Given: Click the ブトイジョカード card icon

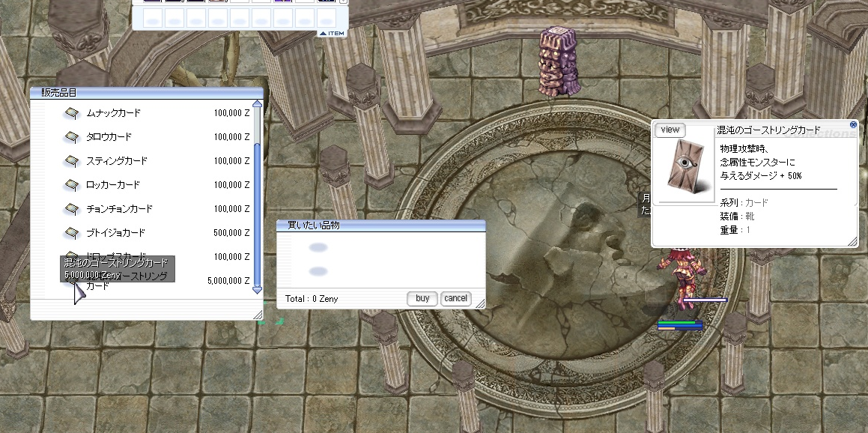Looking at the screenshot, I should point(71,233).
